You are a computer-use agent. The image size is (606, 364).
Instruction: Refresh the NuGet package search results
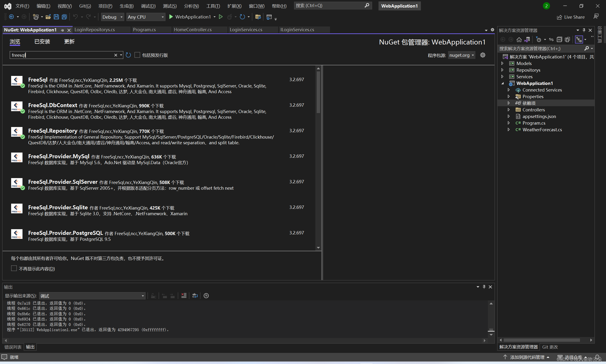pyautogui.click(x=128, y=55)
